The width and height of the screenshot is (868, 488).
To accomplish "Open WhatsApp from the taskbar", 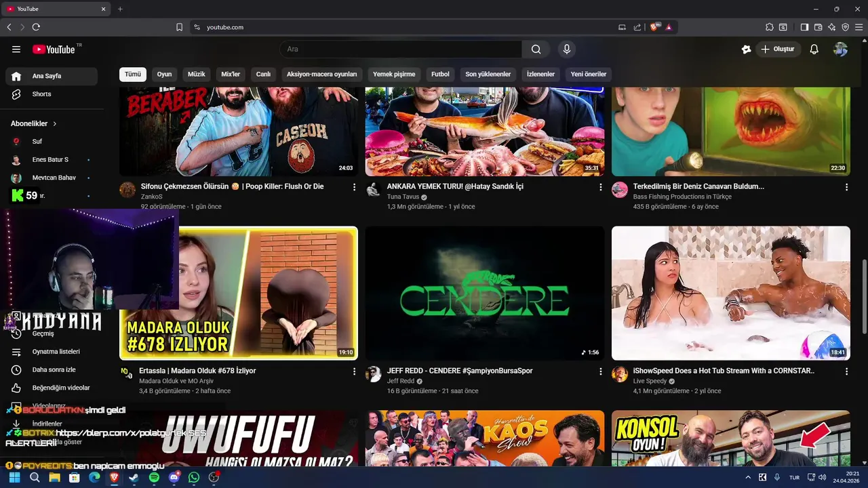I will (194, 478).
